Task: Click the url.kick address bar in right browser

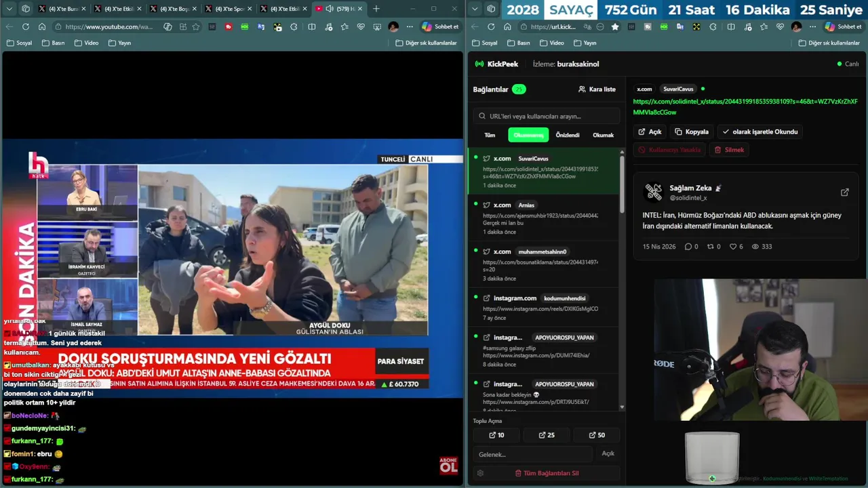Action: click(553, 26)
